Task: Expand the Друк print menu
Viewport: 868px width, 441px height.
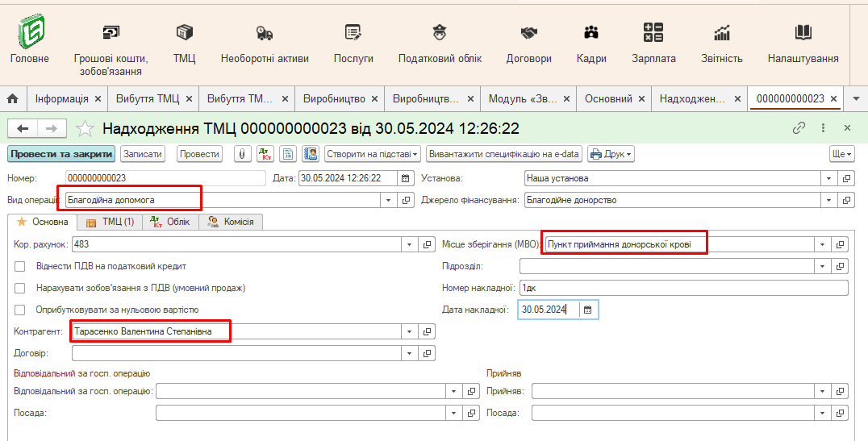Action: coord(611,154)
